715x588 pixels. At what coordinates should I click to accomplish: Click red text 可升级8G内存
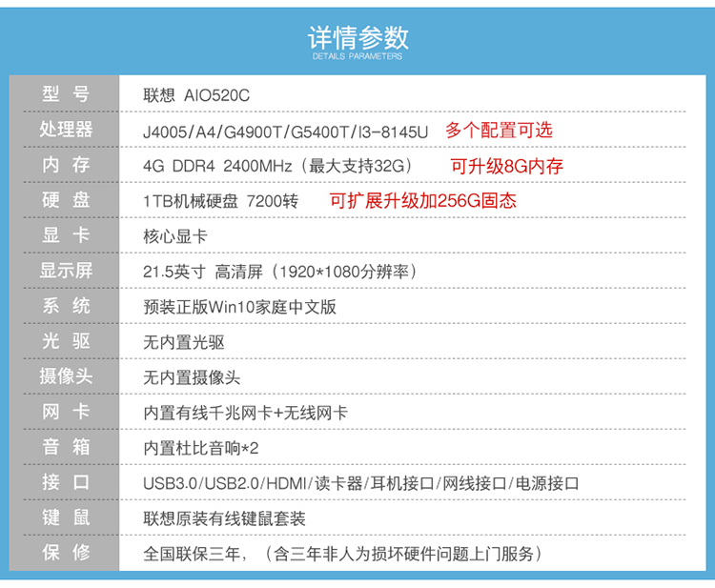506,166
